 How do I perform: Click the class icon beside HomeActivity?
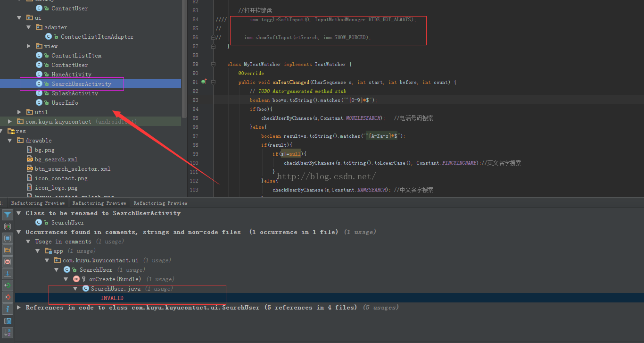[x=39, y=75]
